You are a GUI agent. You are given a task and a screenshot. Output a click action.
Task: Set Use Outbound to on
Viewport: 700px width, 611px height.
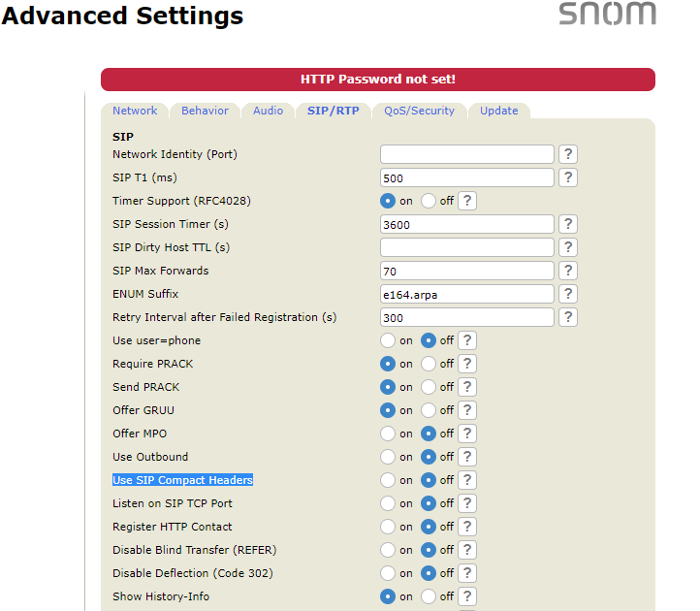pyautogui.click(x=388, y=457)
